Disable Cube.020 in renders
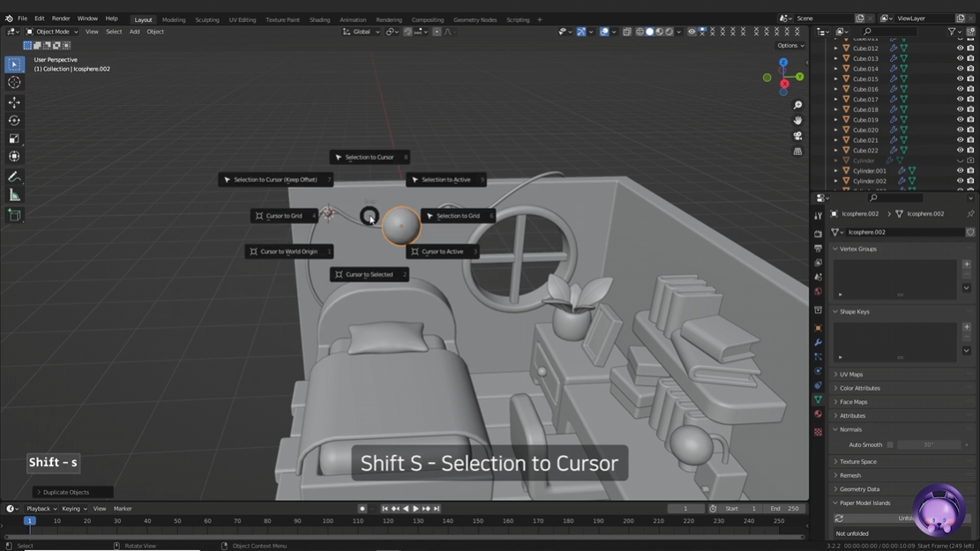The width and height of the screenshot is (980, 551). (970, 130)
